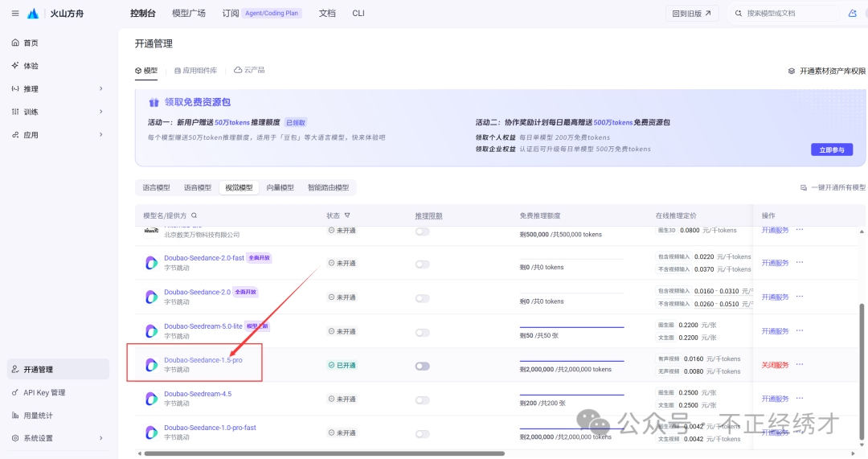Click the quota progress bar for Doubao-Seedance-1.5-pro
Image resolution: width=868 pixels, height=459 pixels.
572,362
